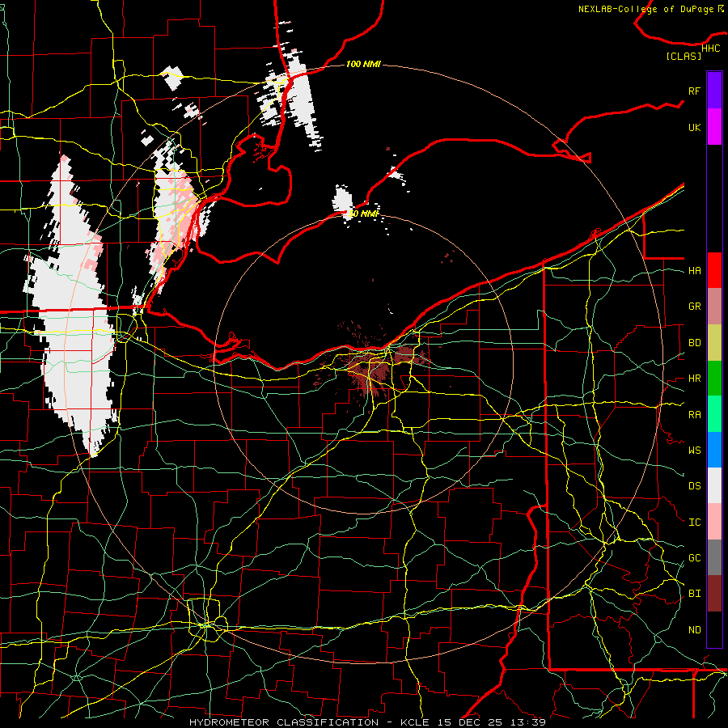Click the '[CLAS]' units label
Screen dimensions: 728x728
coord(684,56)
